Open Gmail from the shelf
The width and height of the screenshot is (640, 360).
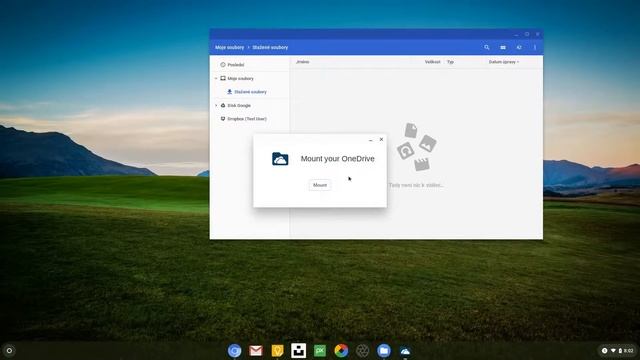coord(256,350)
